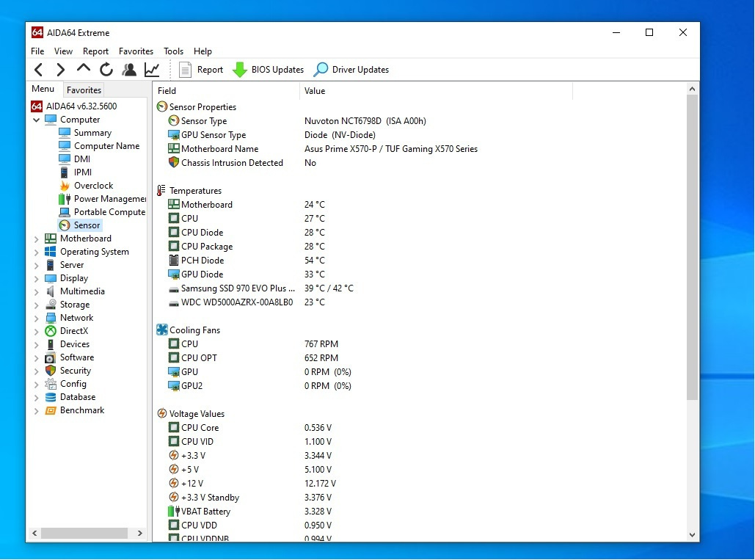
Task: Click the Devices icon in the tree
Action: 50,344
